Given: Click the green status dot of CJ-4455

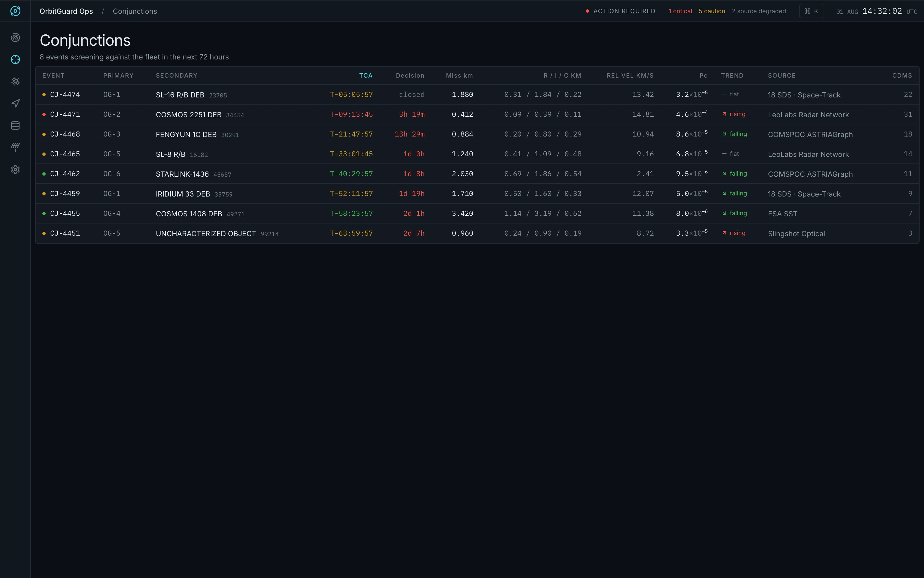Looking at the screenshot, I should click(x=44, y=213).
